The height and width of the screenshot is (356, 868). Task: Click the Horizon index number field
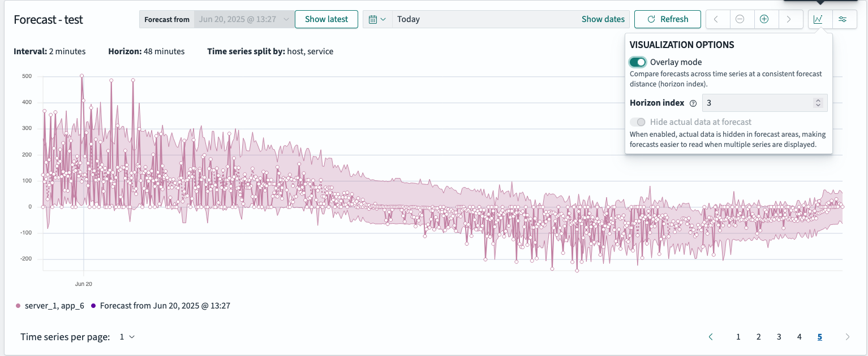755,103
